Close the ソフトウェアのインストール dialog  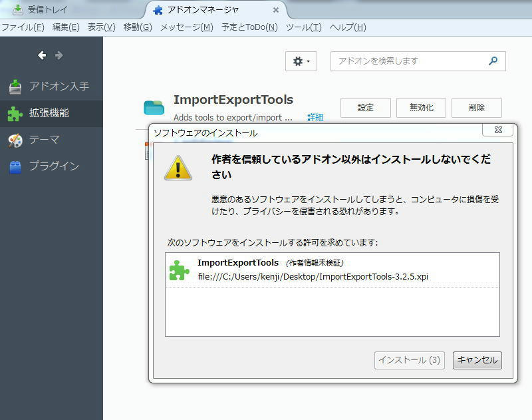coord(497,130)
